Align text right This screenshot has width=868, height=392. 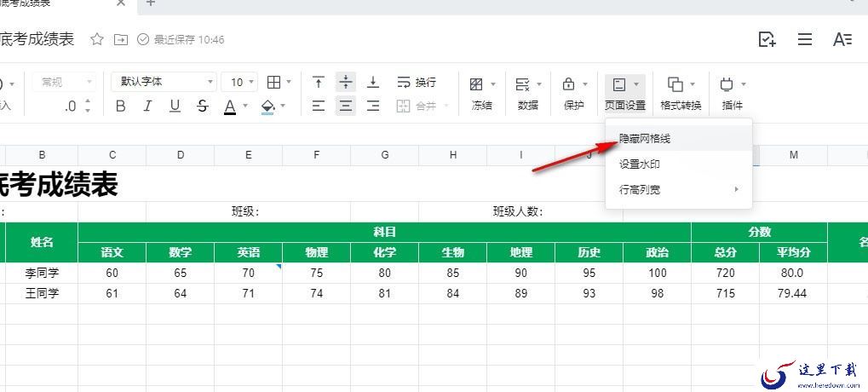[373, 106]
